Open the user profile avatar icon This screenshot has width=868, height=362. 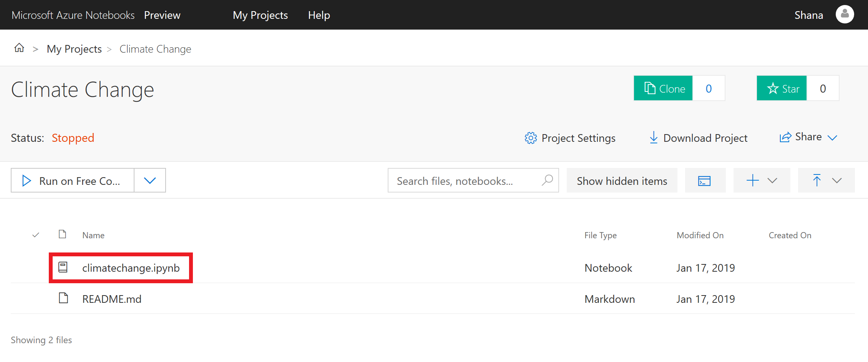click(x=845, y=15)
